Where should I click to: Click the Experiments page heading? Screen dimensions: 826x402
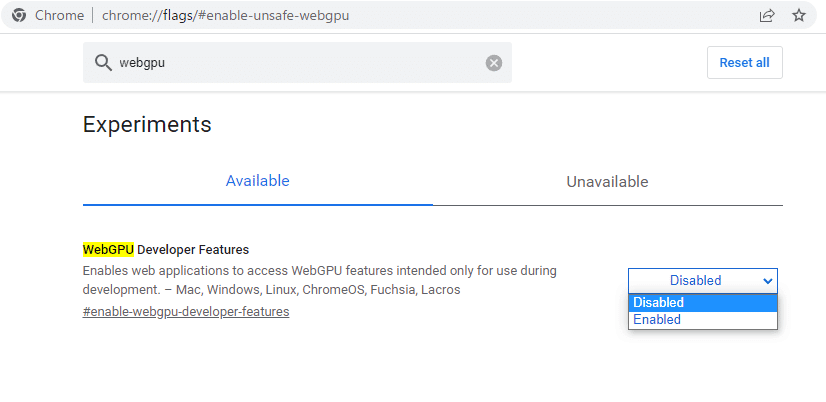pyautogui.click(x=147, y=124)
